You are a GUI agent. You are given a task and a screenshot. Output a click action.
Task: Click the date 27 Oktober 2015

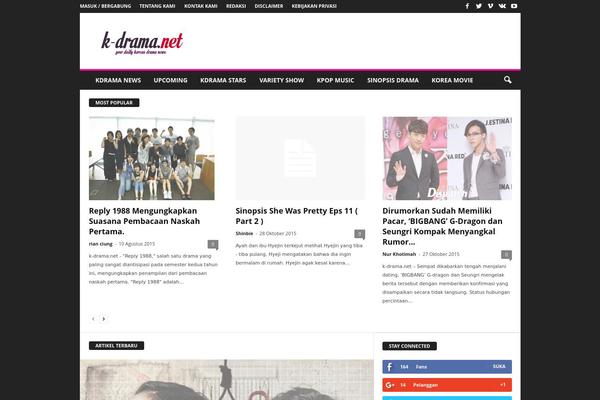(441, 254)
